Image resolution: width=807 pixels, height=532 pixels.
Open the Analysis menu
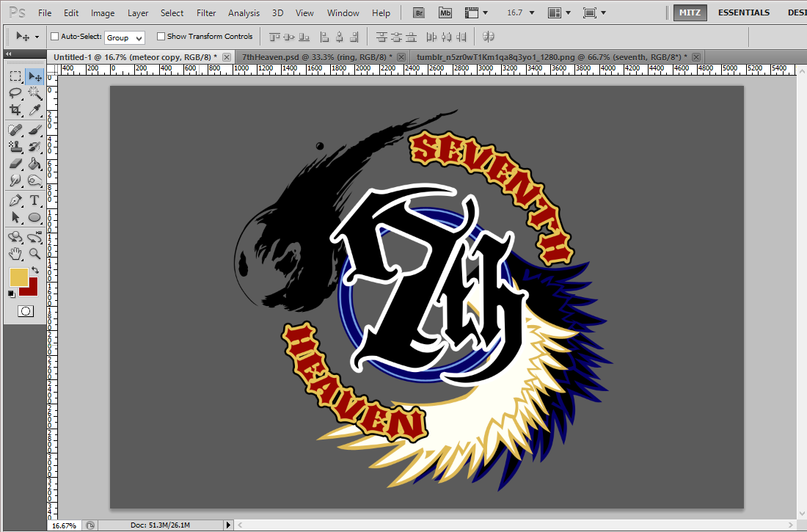click(244, 13)
